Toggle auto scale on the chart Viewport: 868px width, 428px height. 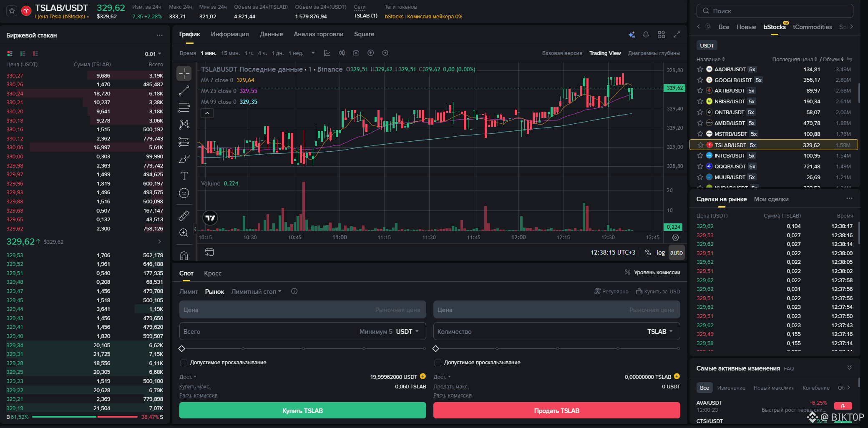click(x=677, y=253)
